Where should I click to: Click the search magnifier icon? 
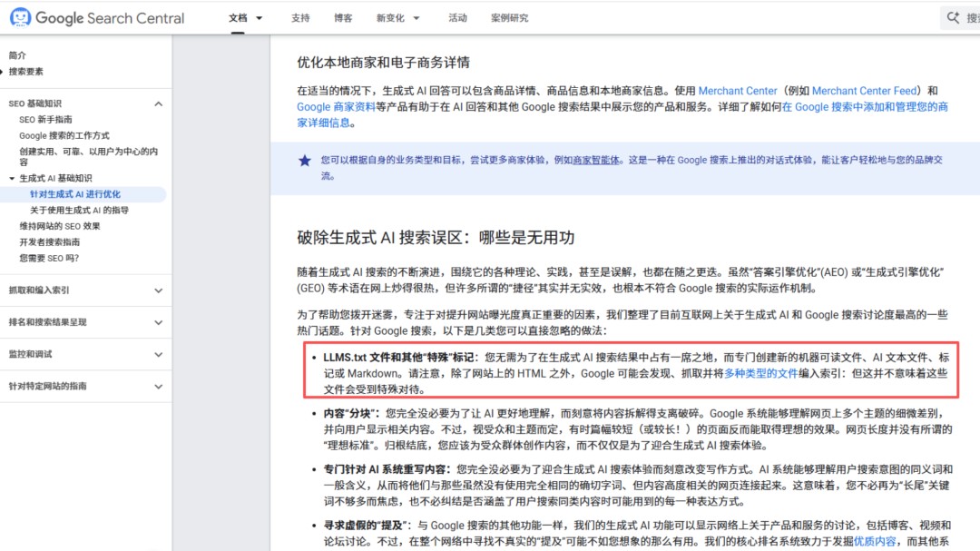953,17
